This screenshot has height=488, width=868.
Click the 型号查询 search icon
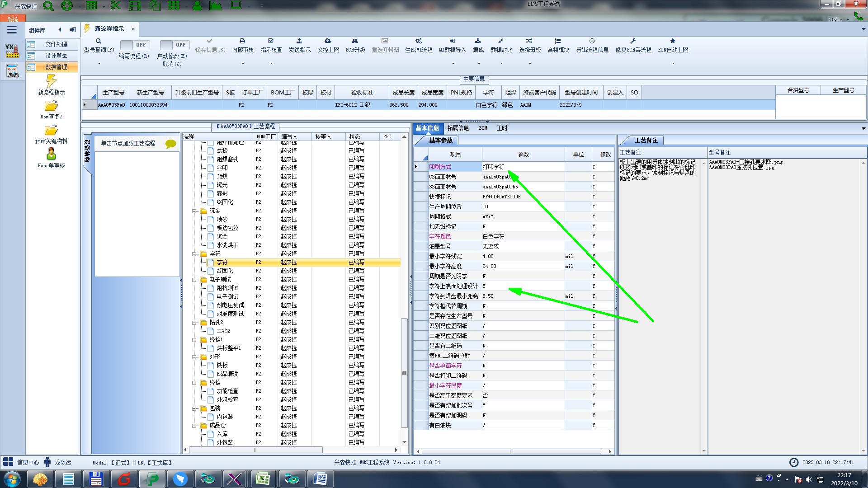point(99,41)
